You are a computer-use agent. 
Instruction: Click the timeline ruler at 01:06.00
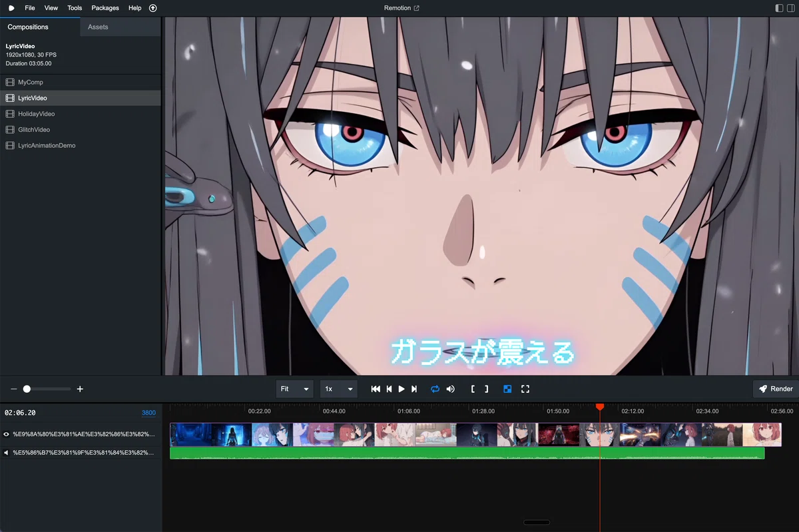click(409, 411)
